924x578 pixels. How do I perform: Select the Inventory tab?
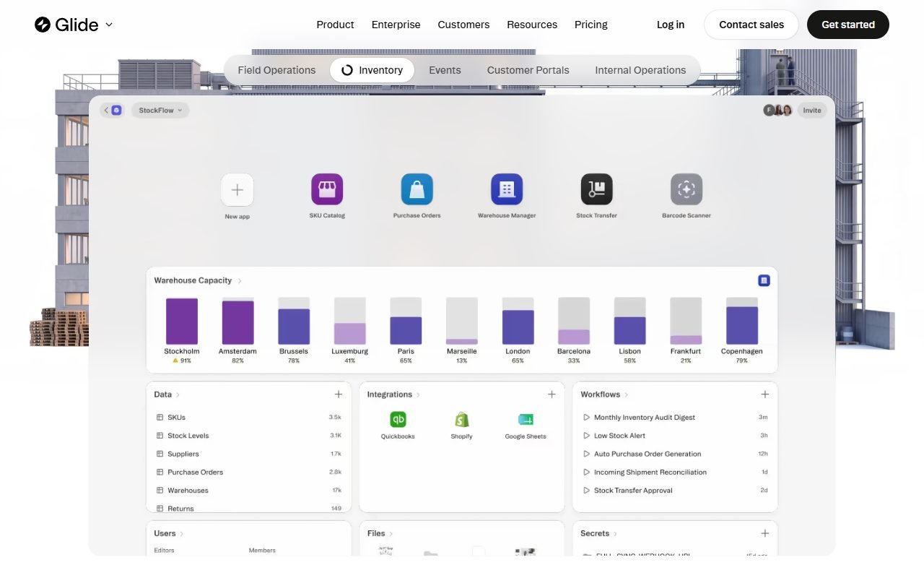pos(372,70)
